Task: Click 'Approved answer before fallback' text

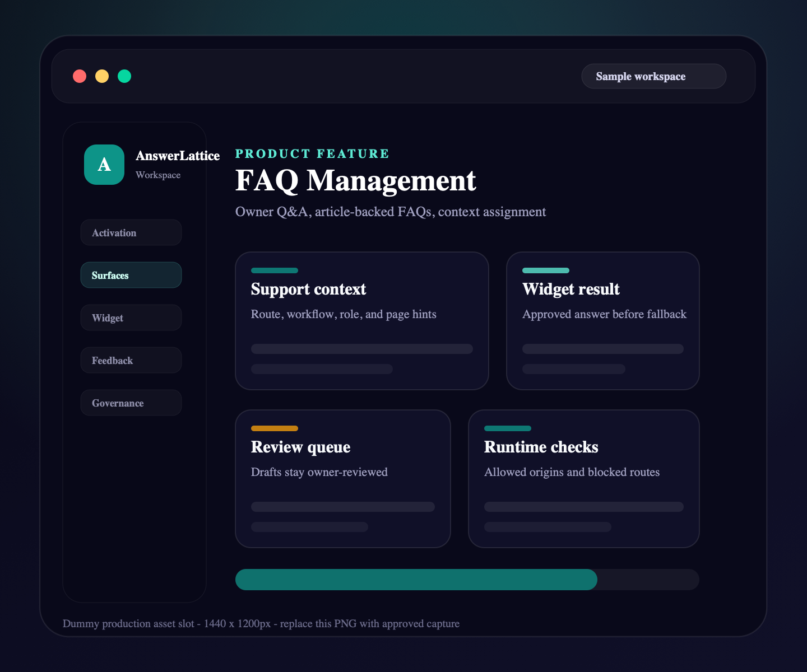Action: point(604,314)
